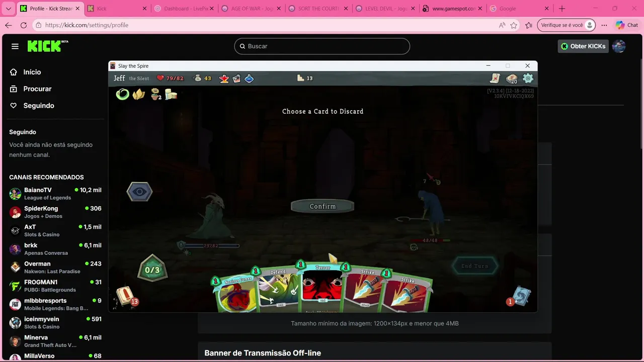Go back in the browser
Image resolution: width=644 pixels, height=362 pixels.
(9, 25)
